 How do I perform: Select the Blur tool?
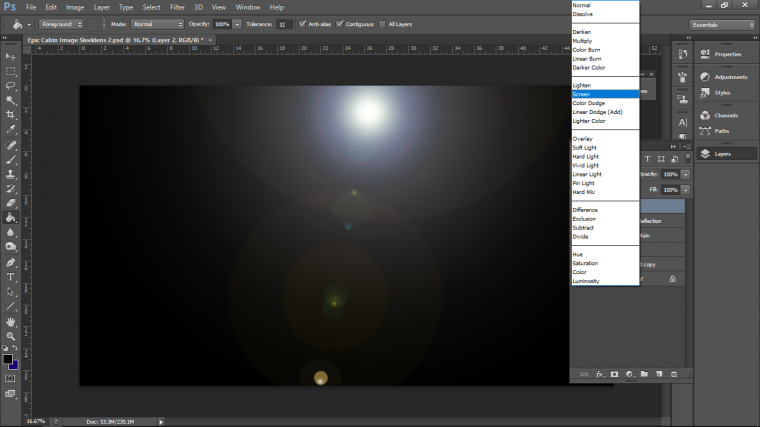pos(11,232)
